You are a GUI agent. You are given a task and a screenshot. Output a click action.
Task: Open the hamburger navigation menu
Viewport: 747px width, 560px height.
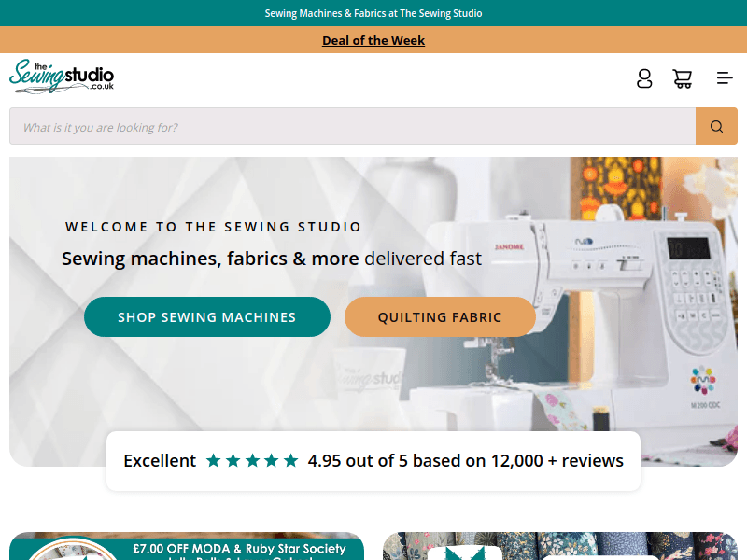tap(725, 78)
